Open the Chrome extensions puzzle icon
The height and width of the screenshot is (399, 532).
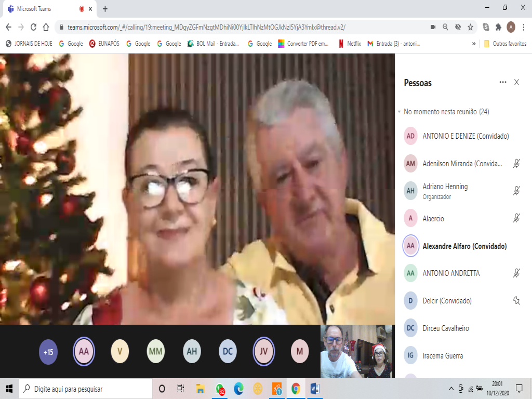tap(498, 27)
